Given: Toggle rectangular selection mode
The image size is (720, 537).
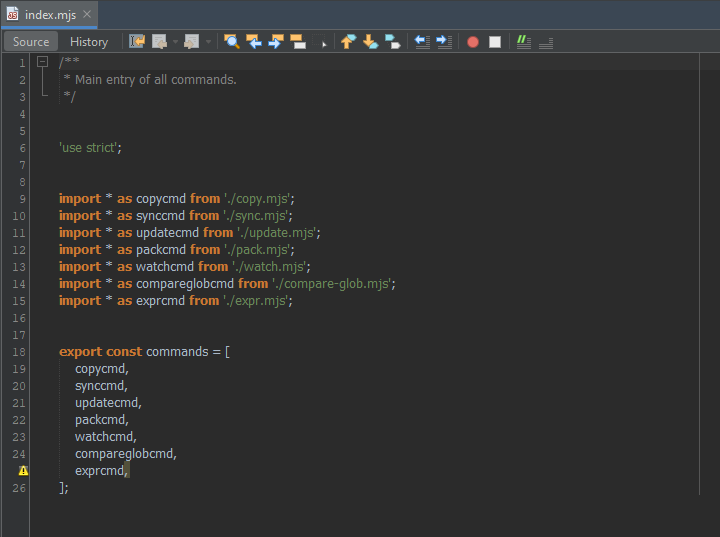Looking at the screenshot, I should pos(322,43).
